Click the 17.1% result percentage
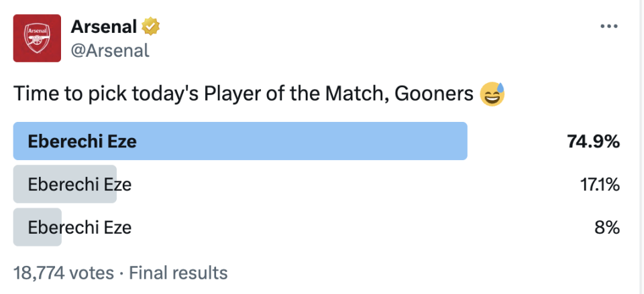This screenshot has height=294, width=644. 600,184
